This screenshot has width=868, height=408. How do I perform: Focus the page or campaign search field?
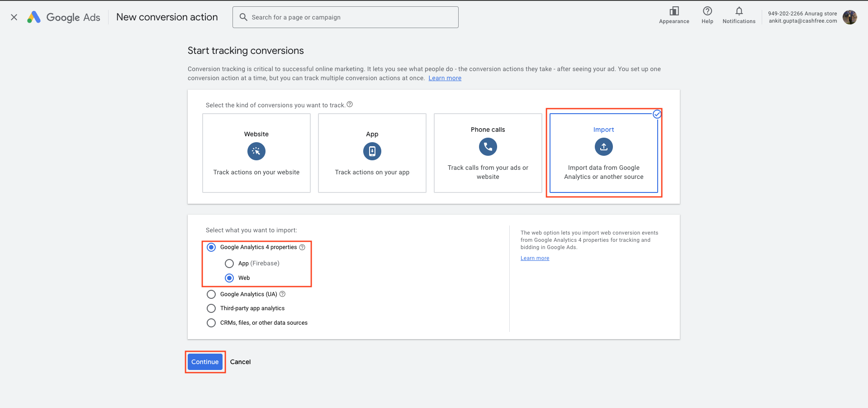click(x=346, y=17)
